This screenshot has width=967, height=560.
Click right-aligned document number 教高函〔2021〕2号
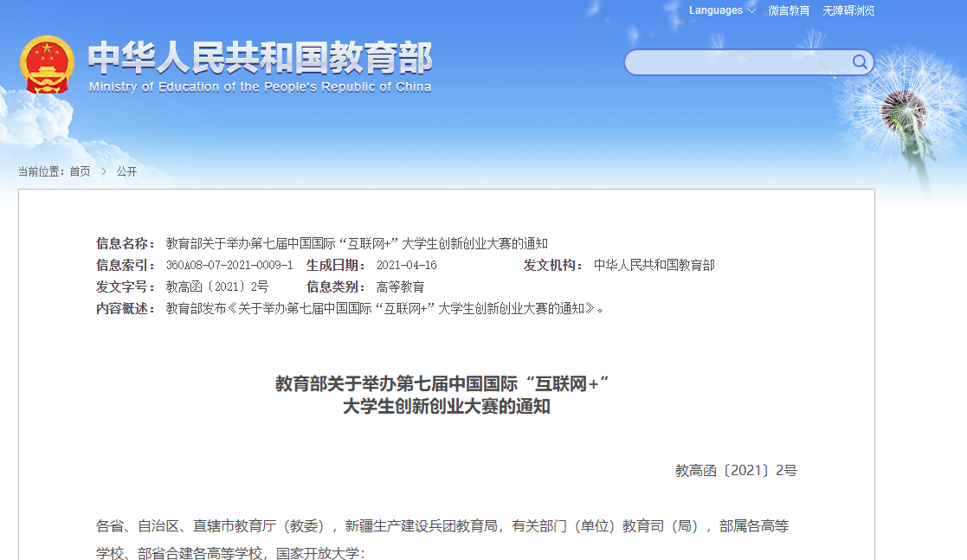736,471
